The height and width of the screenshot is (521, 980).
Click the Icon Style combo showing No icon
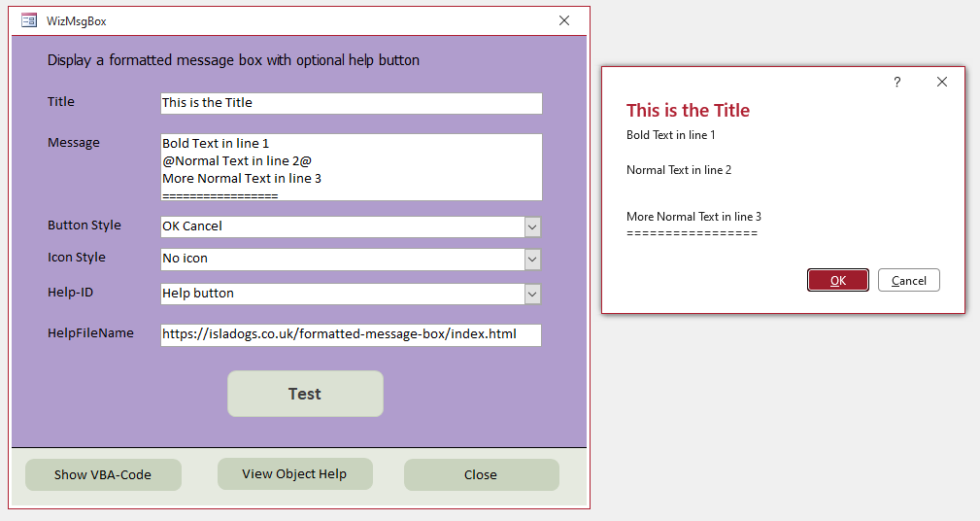tap(342, 260)
